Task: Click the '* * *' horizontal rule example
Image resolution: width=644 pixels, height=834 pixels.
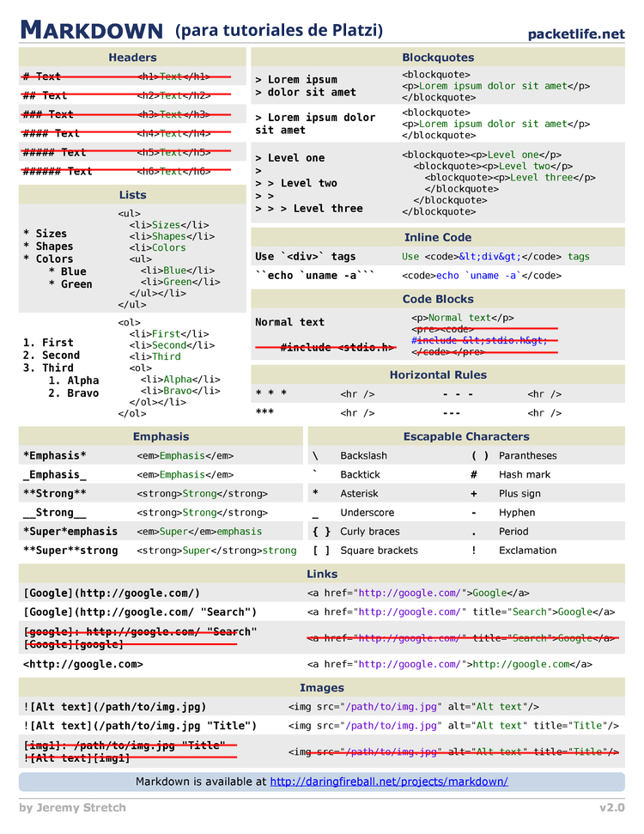Action: coord(270,393)
